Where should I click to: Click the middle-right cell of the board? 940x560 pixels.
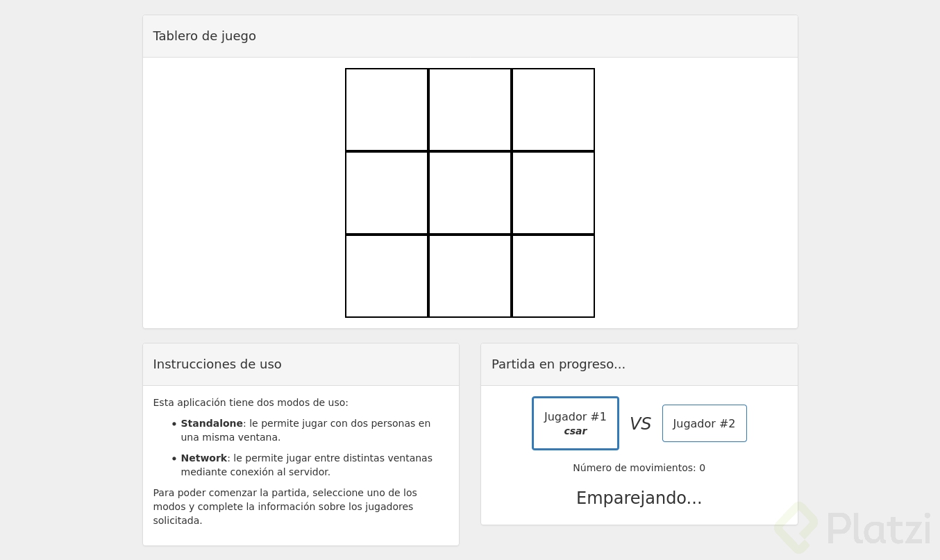coord(553,193)
